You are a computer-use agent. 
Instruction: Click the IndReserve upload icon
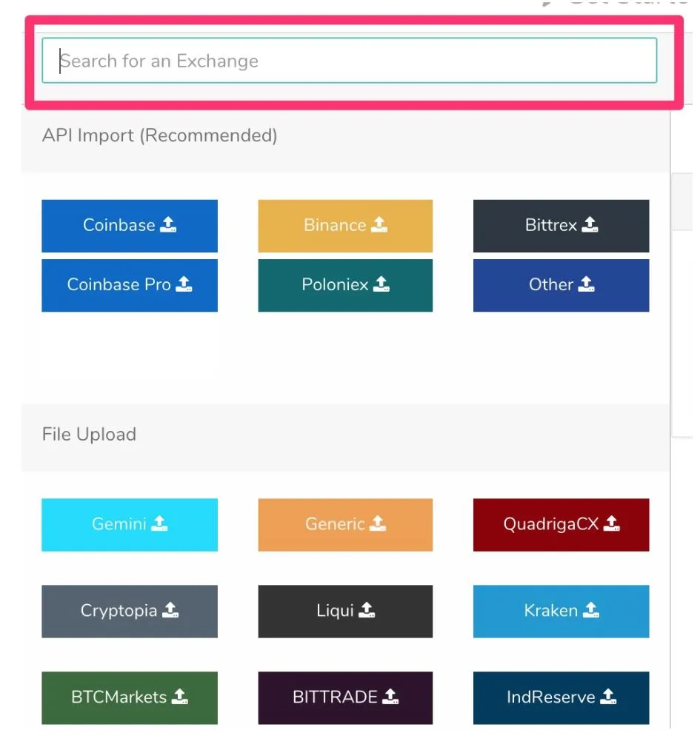point(608,697)
